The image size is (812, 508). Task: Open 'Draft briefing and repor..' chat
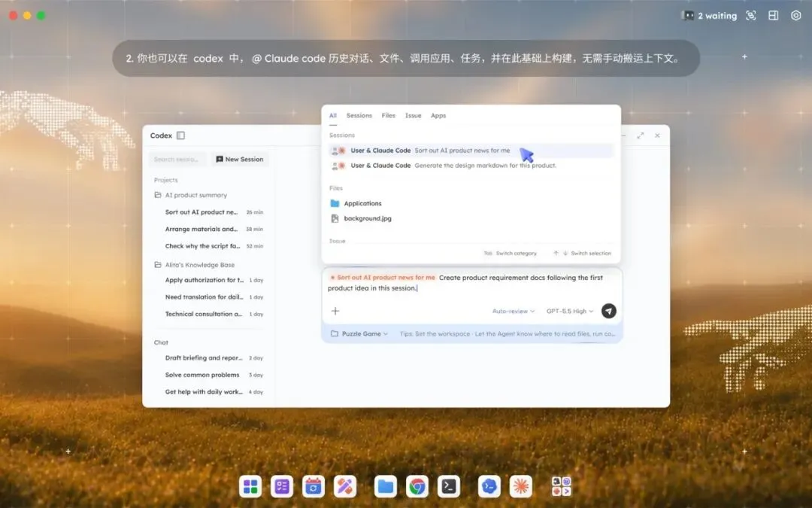point(214,357)
